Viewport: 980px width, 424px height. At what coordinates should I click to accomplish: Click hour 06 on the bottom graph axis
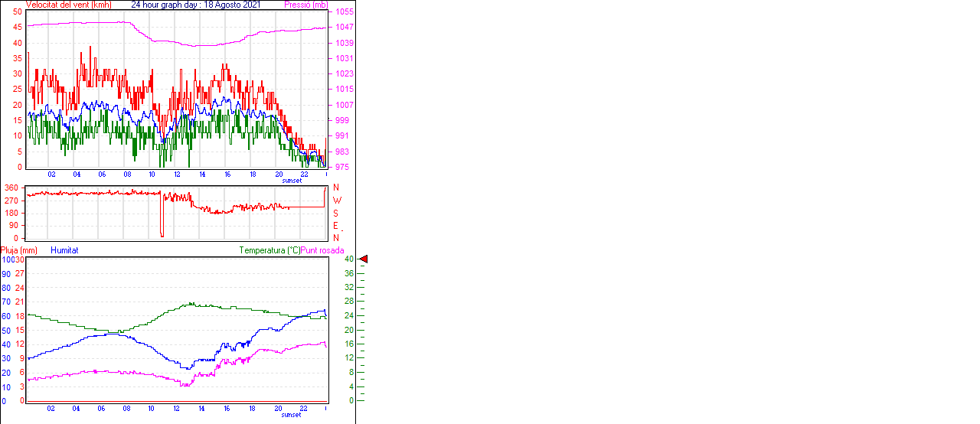pyautogui.click(x=102, y=409)
